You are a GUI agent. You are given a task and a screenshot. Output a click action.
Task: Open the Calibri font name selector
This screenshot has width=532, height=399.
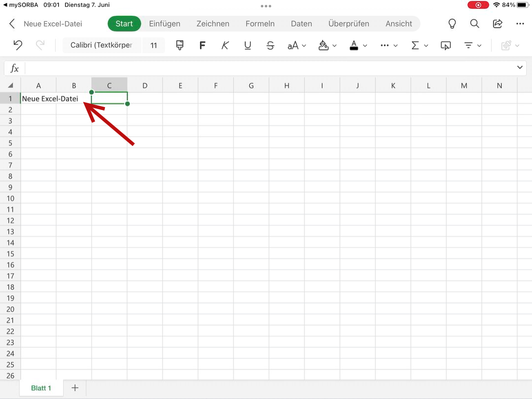(101, 45)
